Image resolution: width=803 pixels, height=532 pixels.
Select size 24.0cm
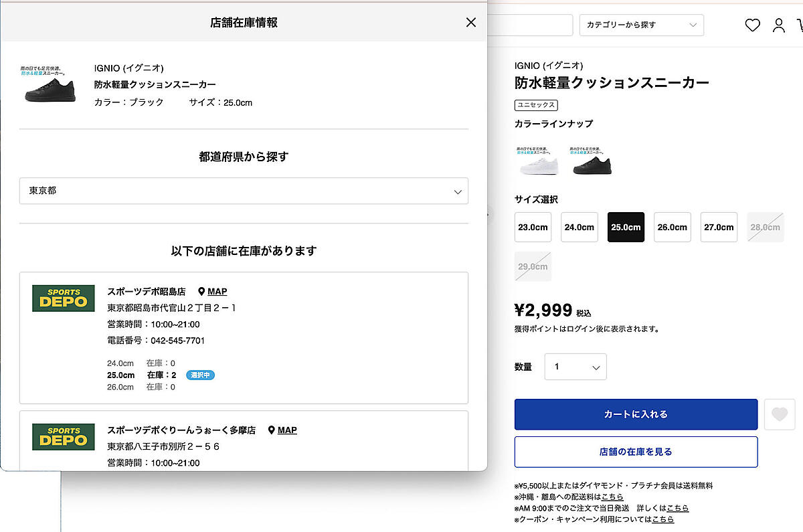(579, 227)
